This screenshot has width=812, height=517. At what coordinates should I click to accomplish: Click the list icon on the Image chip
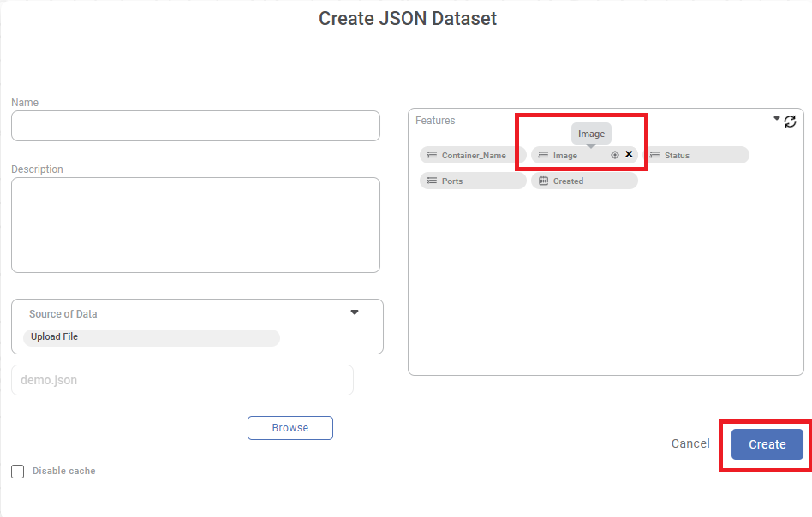point(543,155)
